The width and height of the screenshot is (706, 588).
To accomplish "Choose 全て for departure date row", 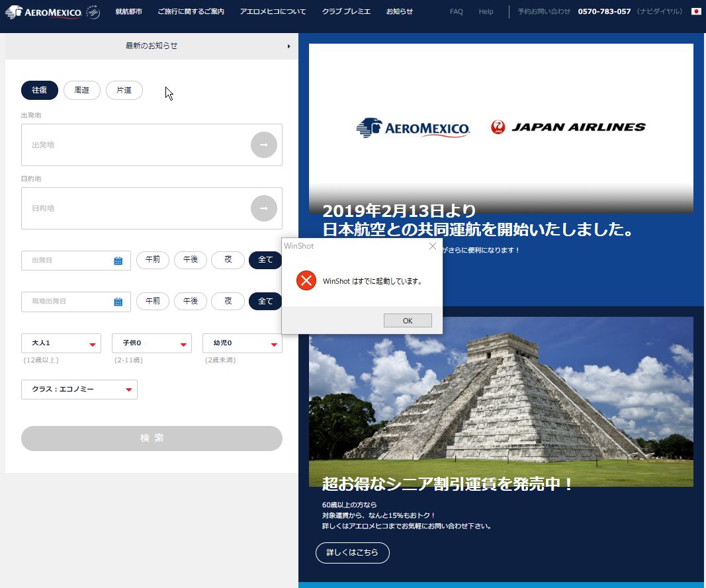I will (265, 260).
